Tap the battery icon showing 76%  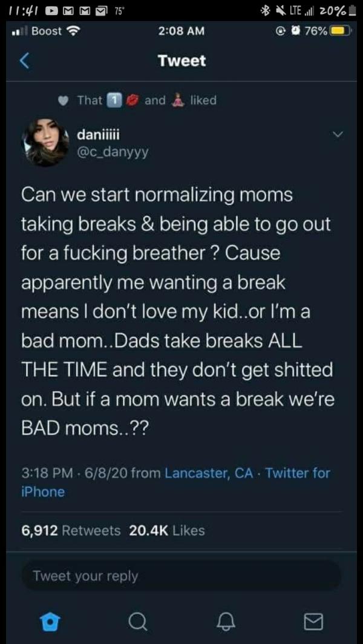[x=339, y=31]
